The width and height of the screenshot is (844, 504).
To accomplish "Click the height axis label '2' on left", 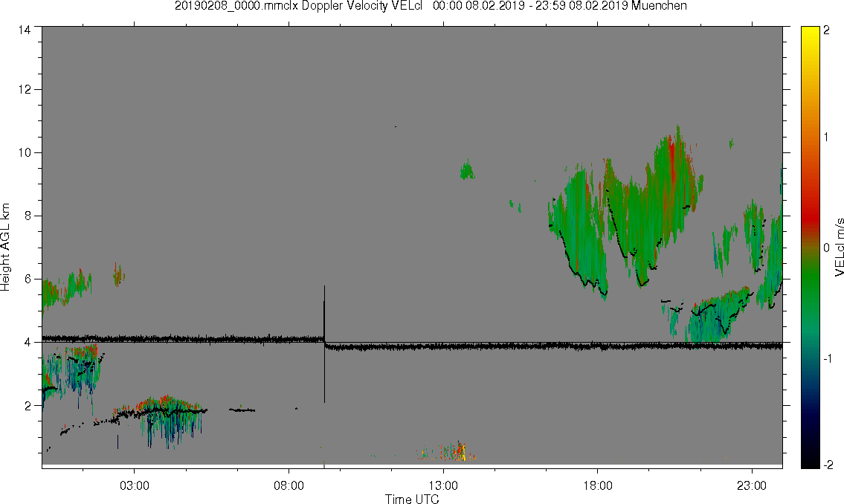I will point(28,406).
